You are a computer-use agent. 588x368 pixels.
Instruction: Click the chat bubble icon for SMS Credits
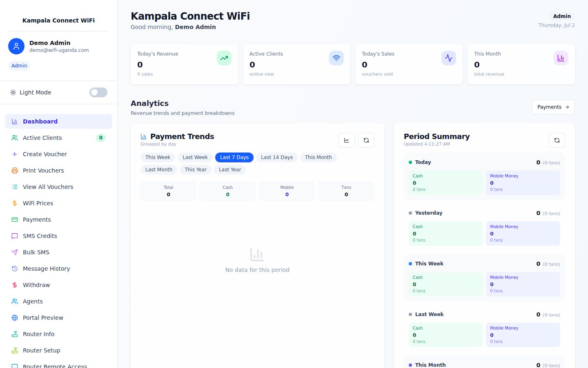click(x=15, y=236)
